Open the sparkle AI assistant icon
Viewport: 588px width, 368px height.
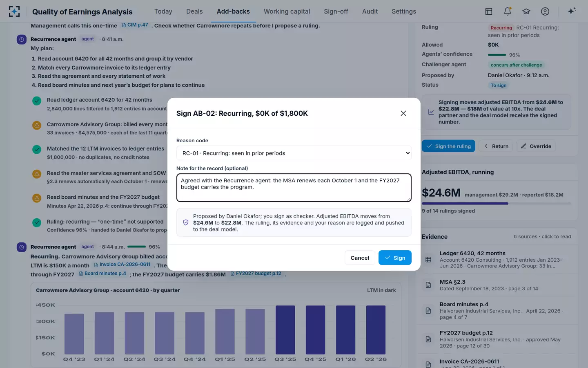(572, 11)
